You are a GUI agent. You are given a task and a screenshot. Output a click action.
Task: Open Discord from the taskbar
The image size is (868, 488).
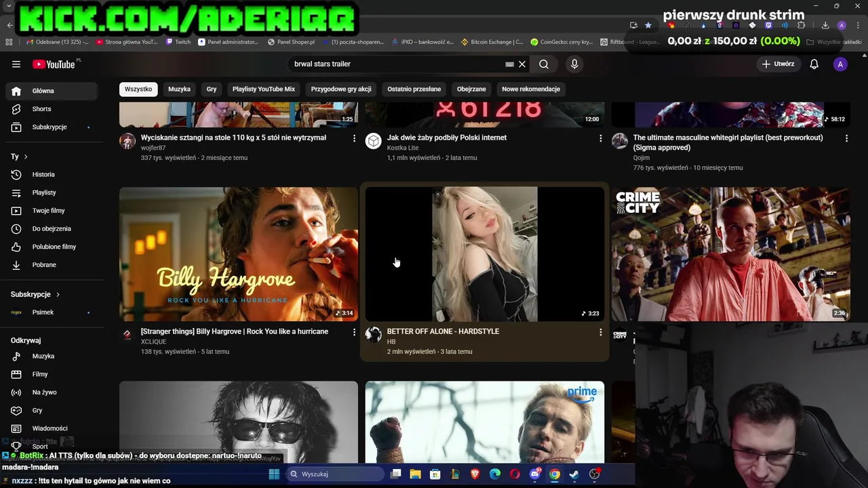[535, 474]
